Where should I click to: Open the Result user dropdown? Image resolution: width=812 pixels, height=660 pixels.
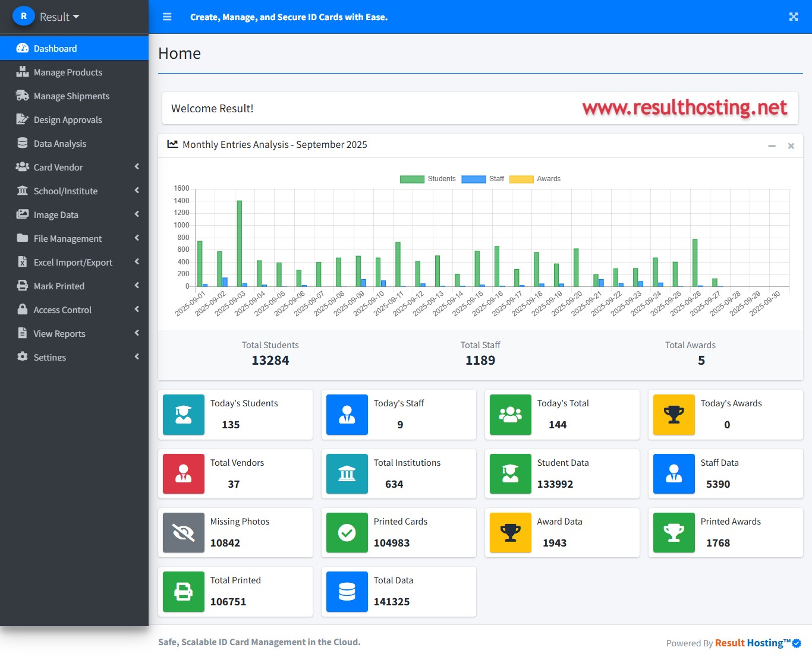[x=59, y=17]
